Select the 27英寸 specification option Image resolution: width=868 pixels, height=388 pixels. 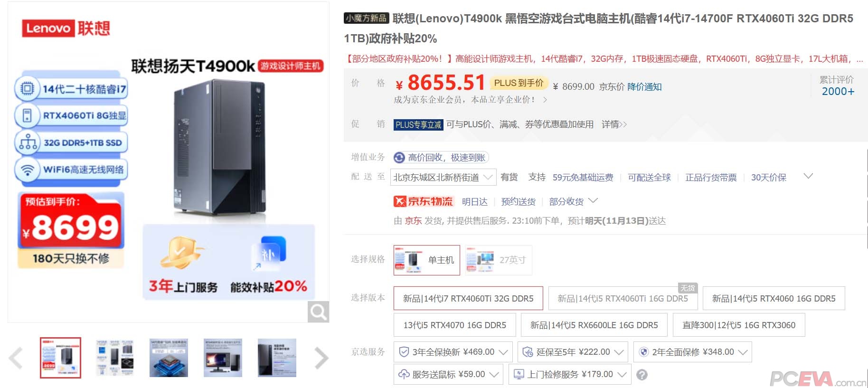click(x=499, y=260)
